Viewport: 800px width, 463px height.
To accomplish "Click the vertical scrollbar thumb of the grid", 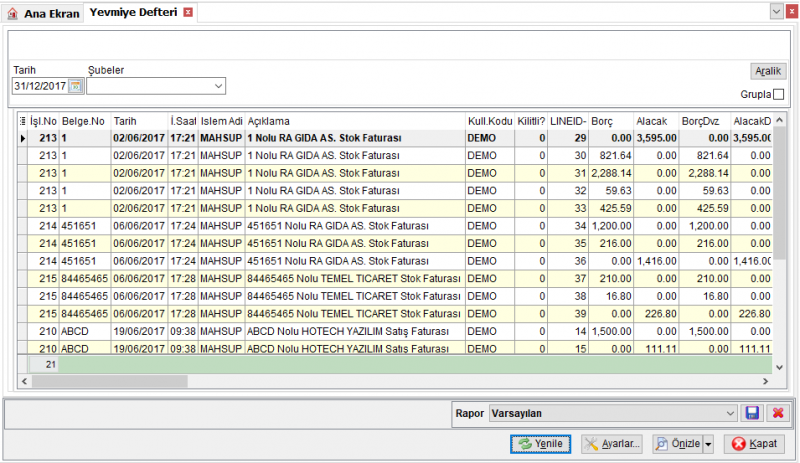I will (x=779, y=194).
